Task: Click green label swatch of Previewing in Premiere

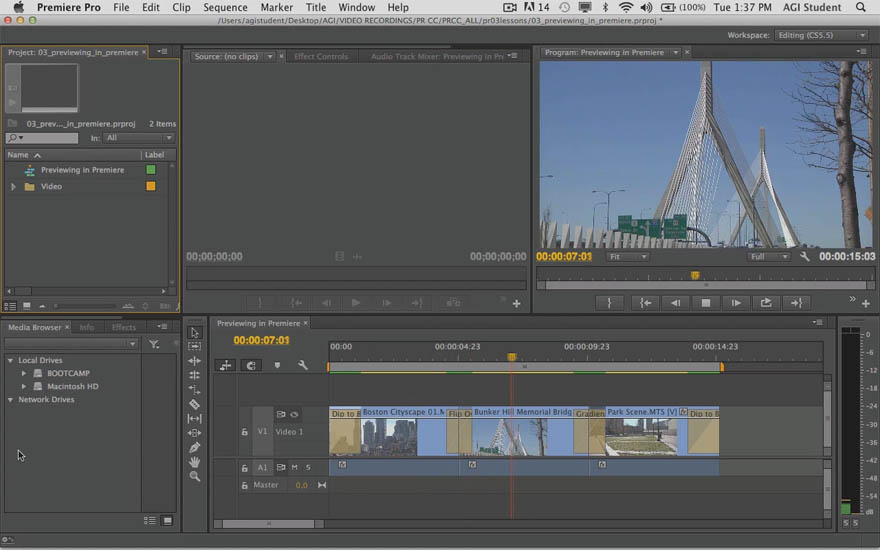Action: point(150,169)
